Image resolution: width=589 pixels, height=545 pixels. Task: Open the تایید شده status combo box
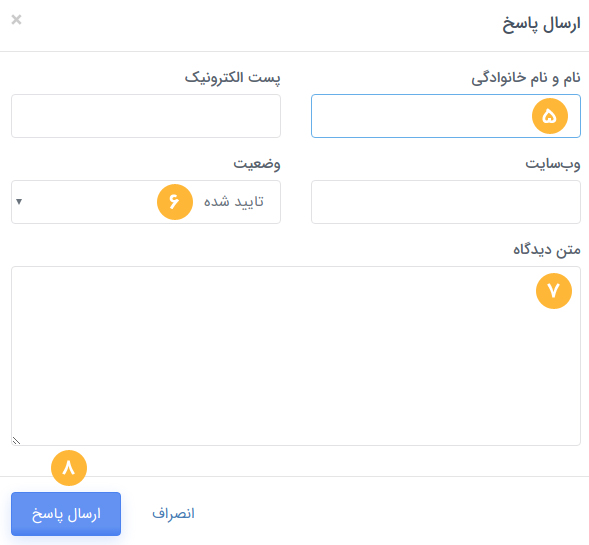click(x=146, y=202)
